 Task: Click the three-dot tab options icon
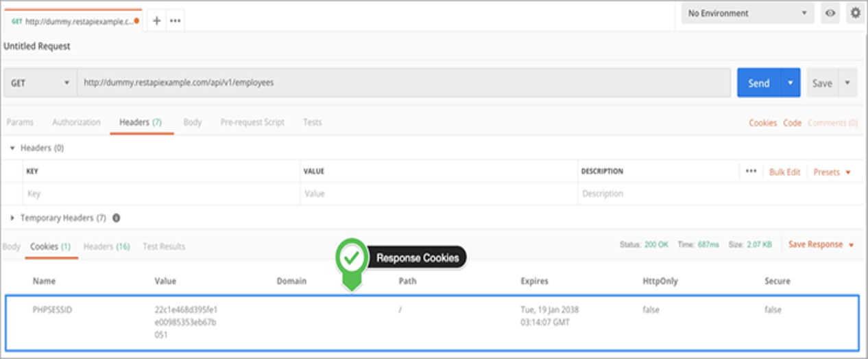[175, 21]
